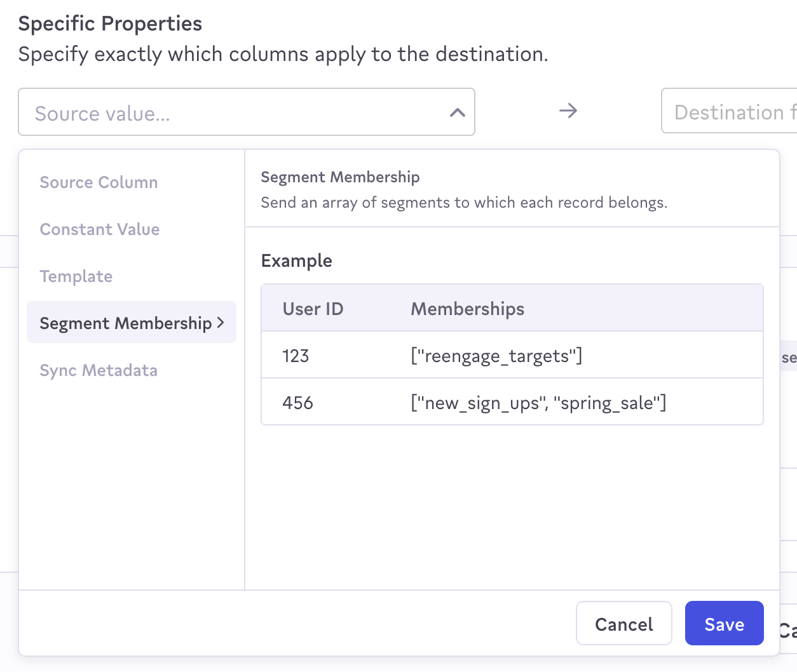Click the right arrow mapping icon

[x=568, y=111]
